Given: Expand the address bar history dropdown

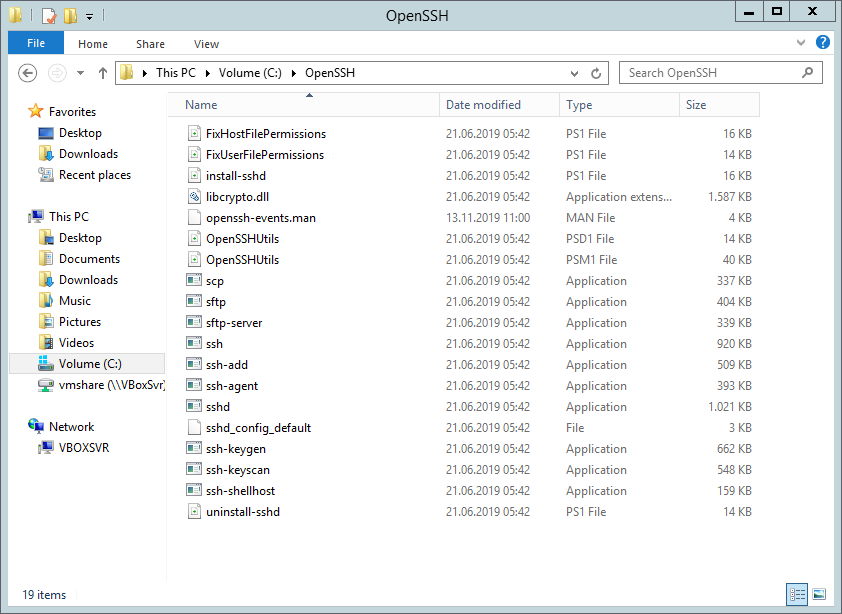Looking at the screenshot, I should 574,74.
